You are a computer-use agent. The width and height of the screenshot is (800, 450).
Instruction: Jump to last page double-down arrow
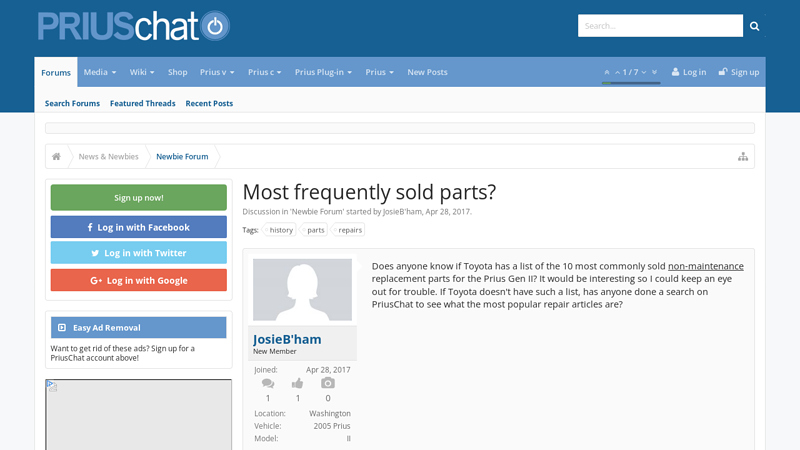point(655,72)
